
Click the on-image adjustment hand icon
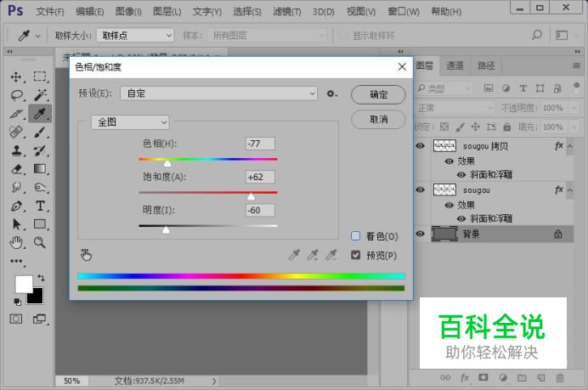[87, 255]
